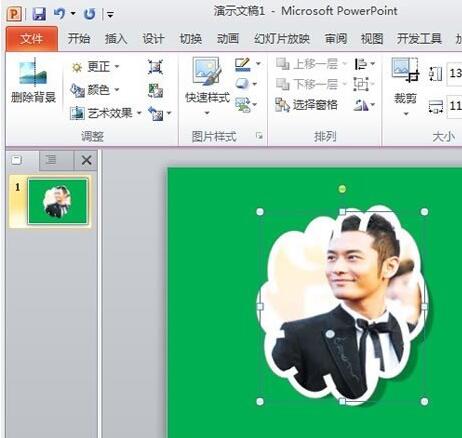462x438 pixels.
Task: Switch to the Animations (动画) tab
Action: pos(228,39)
